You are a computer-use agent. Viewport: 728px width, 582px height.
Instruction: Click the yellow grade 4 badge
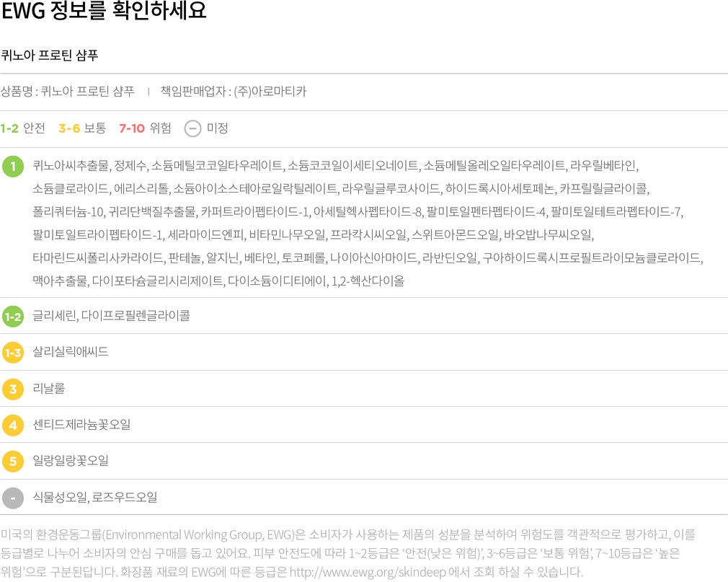(13, 425)
